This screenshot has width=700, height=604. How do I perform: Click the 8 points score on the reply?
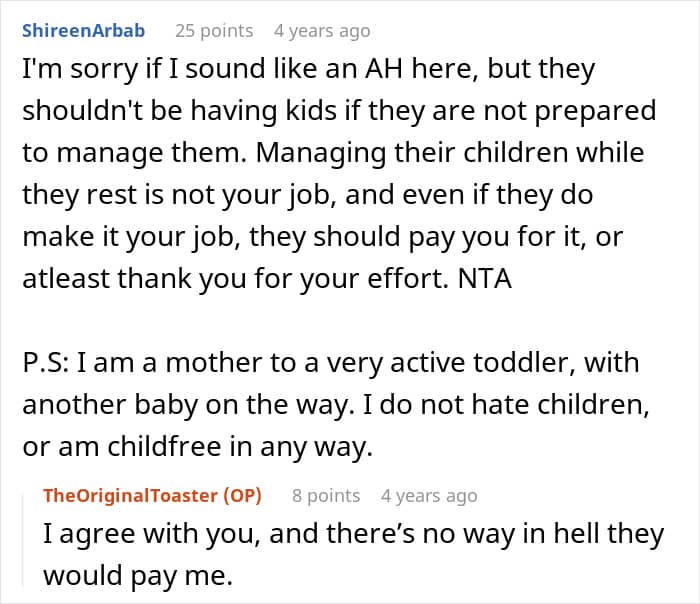[326, 496]
